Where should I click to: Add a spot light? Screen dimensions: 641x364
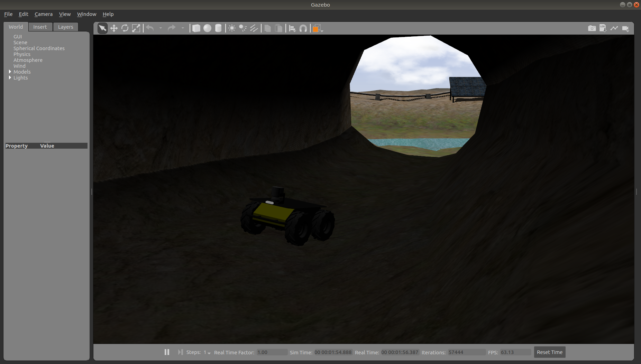[x=243, y=28]
